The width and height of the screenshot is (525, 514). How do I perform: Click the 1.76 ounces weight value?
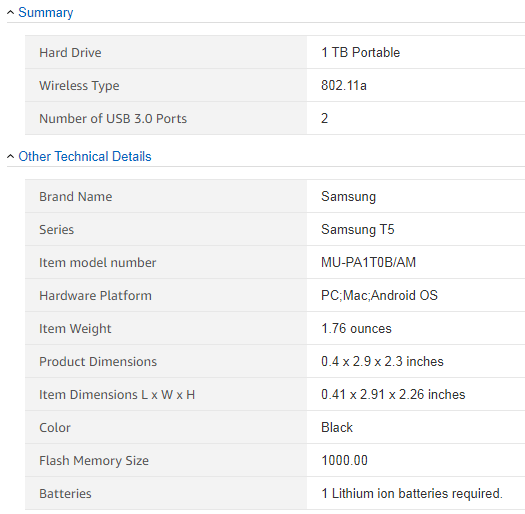356,328
